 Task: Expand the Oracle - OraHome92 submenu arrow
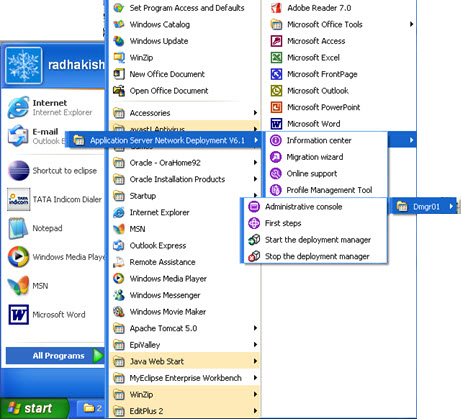point(255,162)
